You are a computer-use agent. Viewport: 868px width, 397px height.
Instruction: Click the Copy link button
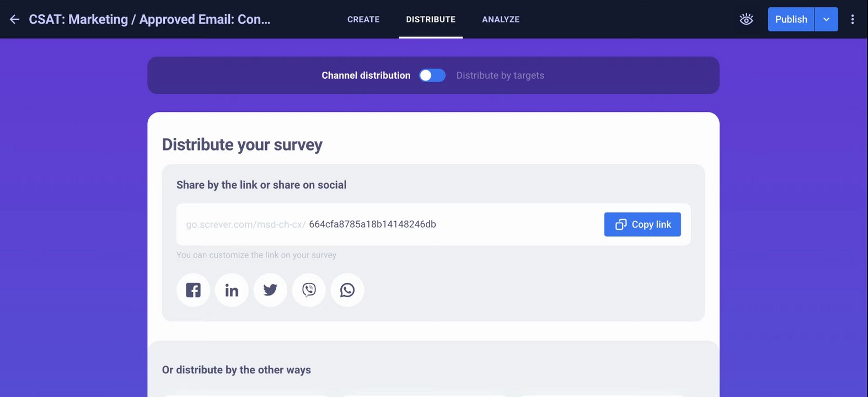point(642,224)
